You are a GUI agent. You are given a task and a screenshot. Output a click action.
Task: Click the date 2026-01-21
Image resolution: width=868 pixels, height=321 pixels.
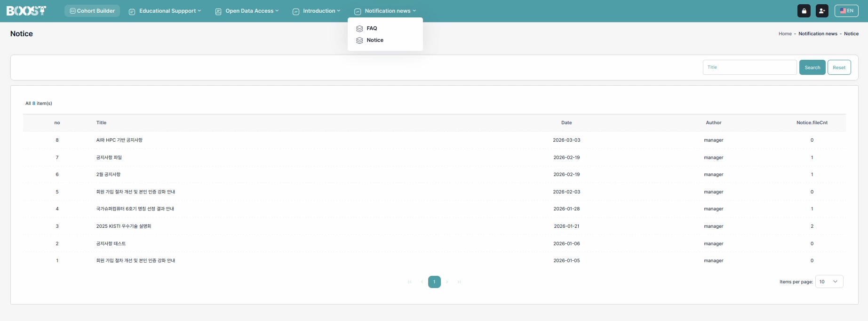point(566,226)
